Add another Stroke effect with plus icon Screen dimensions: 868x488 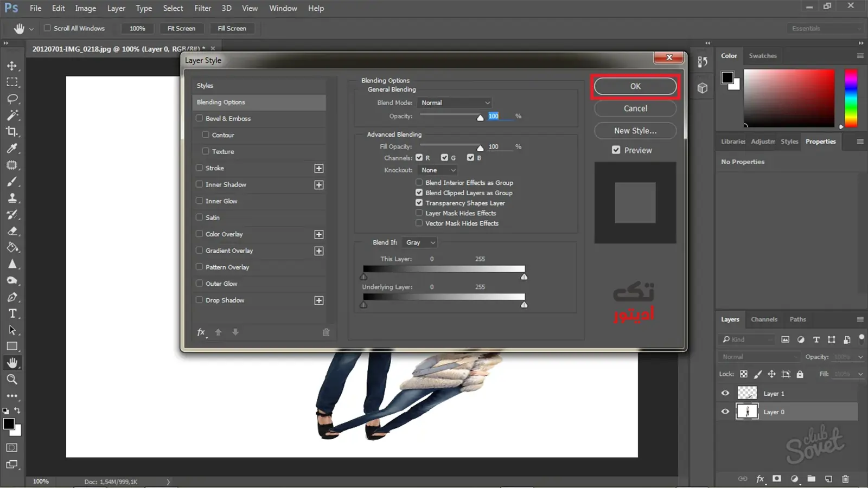[x=319, y=169]
